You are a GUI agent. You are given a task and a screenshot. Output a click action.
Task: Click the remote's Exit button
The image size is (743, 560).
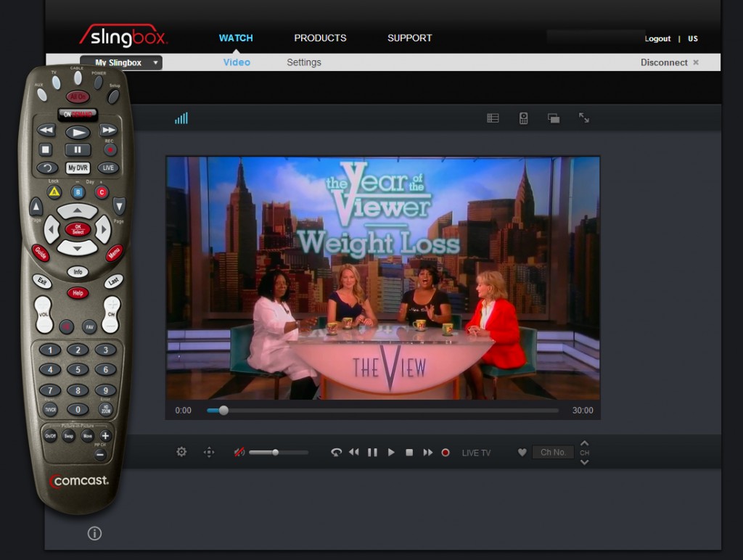[42, 281]
